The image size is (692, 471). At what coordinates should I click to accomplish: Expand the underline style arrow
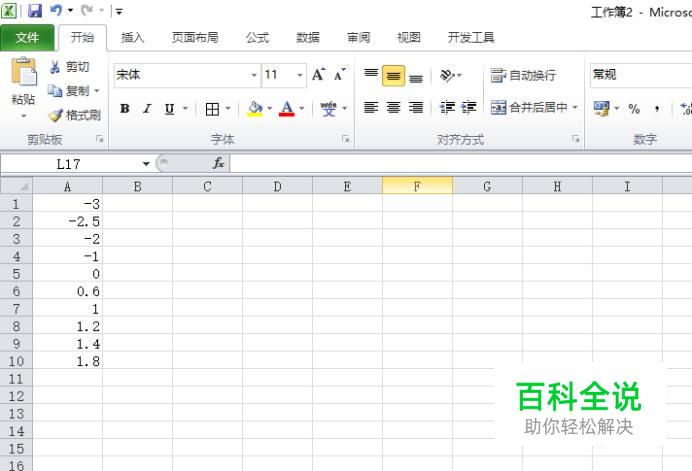pos(185,109)
